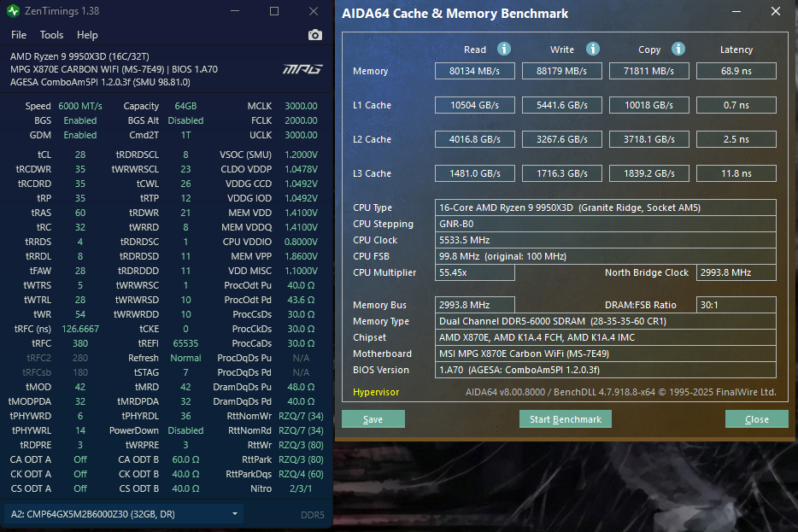798x532 pixels.
Task: Click BIOS Version field 1.A70
Action: (x=605, y=371)
